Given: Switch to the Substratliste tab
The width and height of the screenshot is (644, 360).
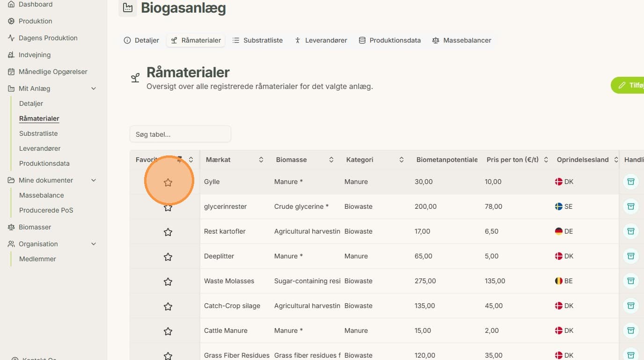Looking at the screenshot, I should (x=258, y=40).
